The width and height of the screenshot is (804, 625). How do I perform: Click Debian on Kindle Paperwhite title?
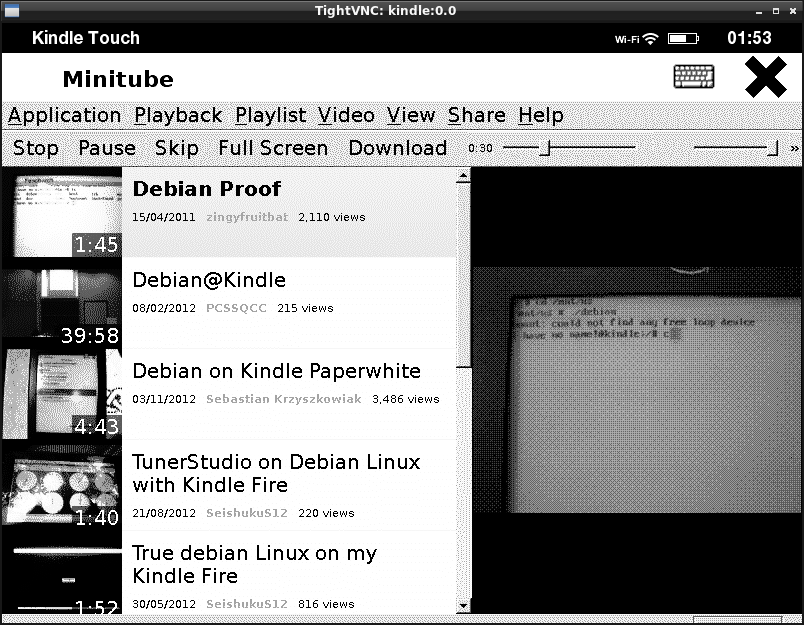[276, 371]
